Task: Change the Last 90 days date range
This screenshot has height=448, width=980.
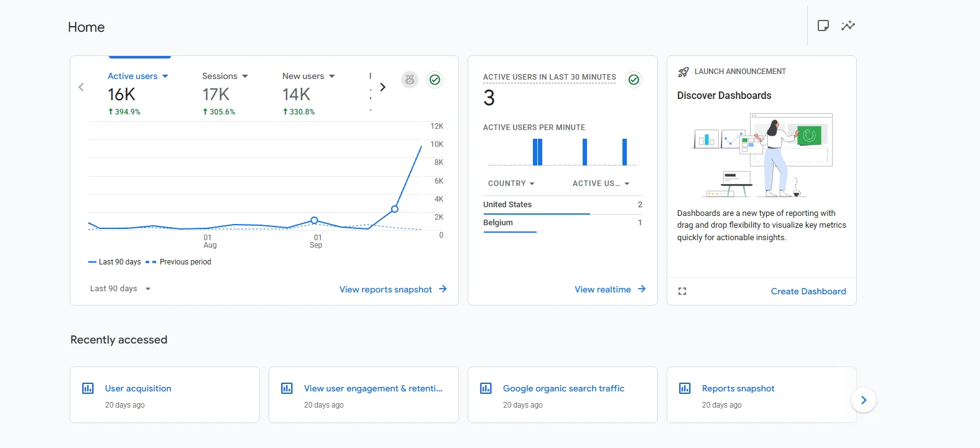Action: (121, 289)
